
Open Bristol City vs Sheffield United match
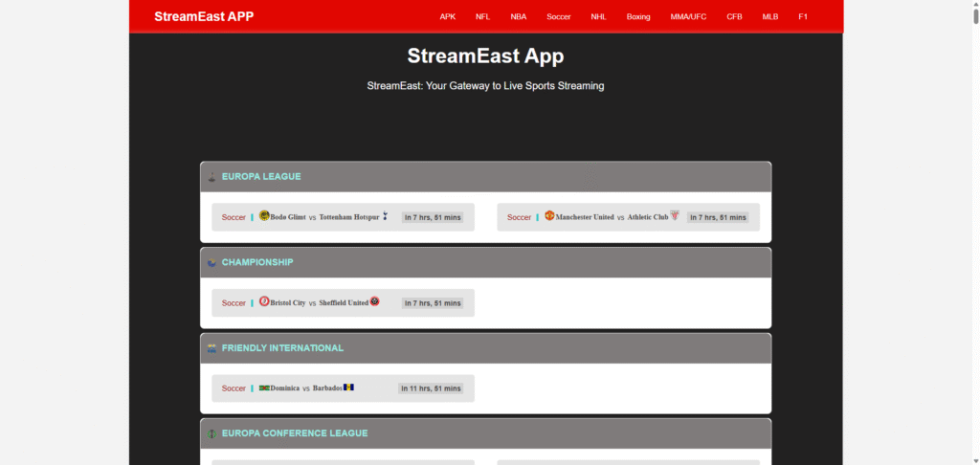coord(344,302)
